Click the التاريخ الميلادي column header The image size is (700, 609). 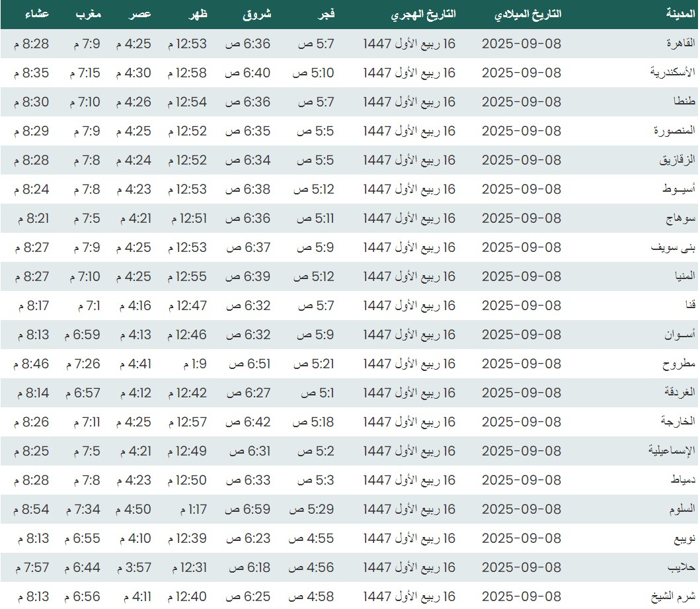pos(528,14)
